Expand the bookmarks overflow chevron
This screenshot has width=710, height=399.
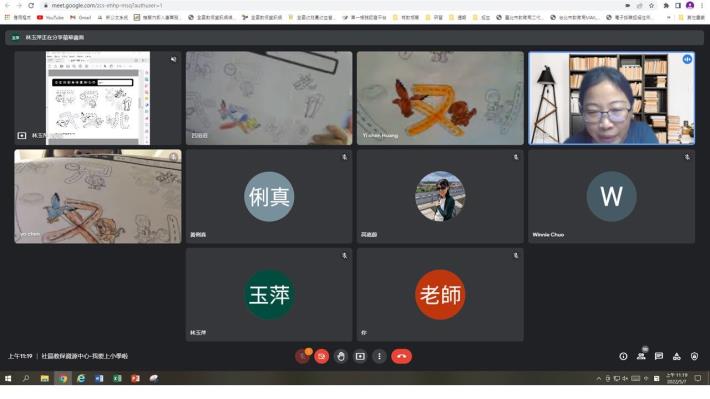click(x=669, y=18)
